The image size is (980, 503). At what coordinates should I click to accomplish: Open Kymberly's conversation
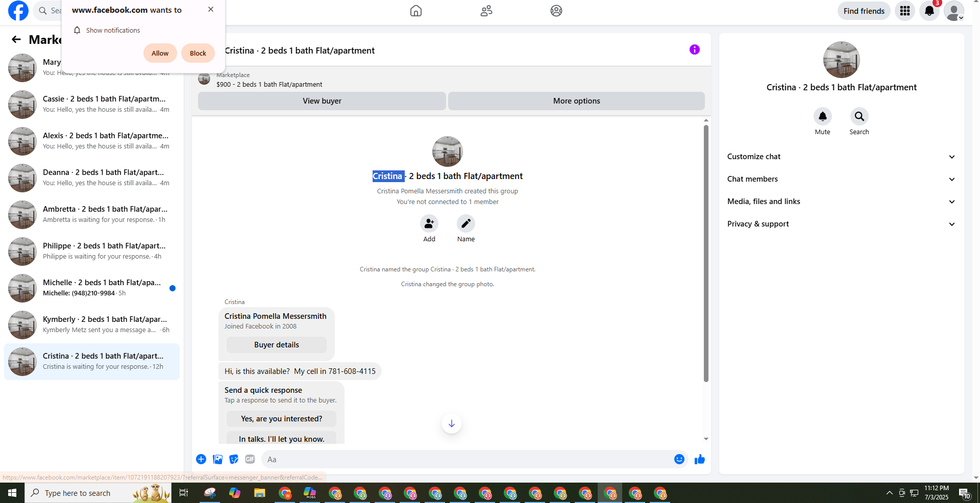92,325
